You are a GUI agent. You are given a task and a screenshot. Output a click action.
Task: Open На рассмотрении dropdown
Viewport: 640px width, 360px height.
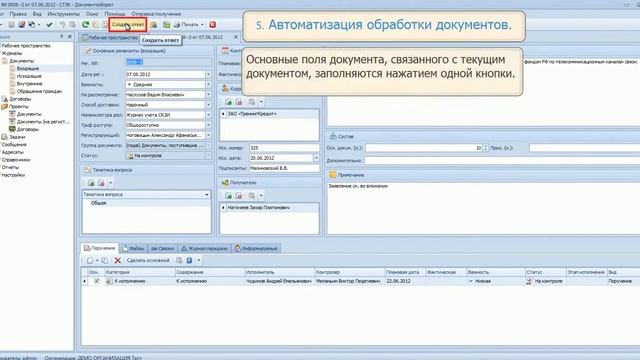click(208, 95)
